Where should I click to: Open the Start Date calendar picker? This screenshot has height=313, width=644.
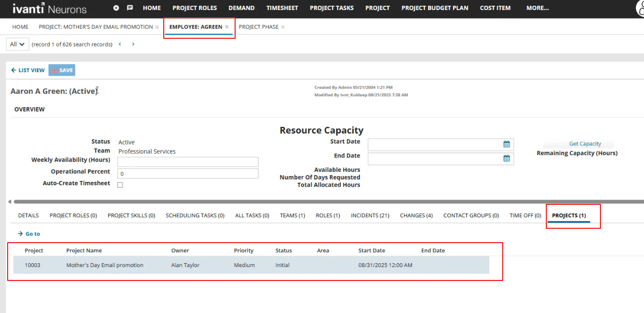click(507, 144)
